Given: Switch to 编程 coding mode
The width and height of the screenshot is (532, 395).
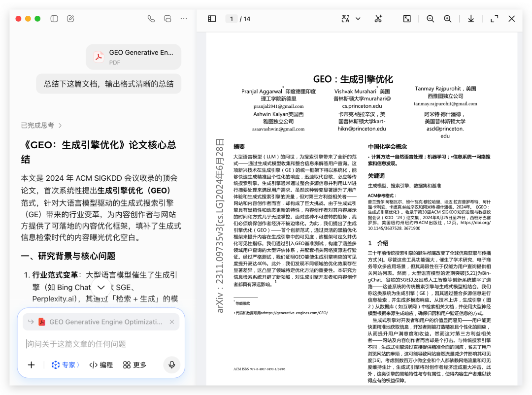Looking at the screenshot, I should 101,365.
